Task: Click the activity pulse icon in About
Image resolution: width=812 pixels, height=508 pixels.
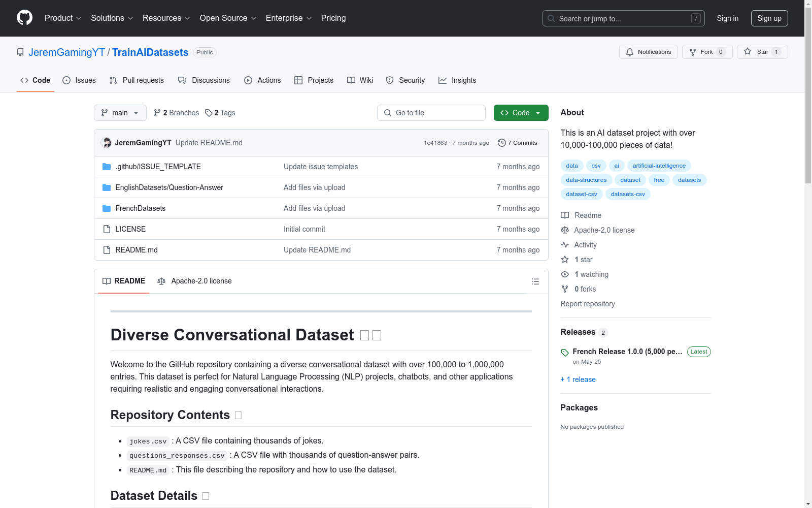Action: tap(565, 245)
